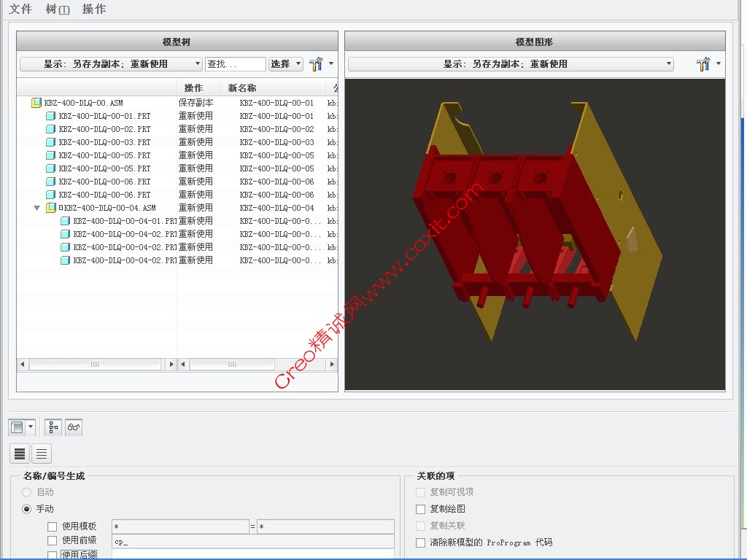Viewport: 747px width, 560px height.
Task: Select first KBZ-400-DLQ-00-05.PRT part icon
Action: coord(51,155)
